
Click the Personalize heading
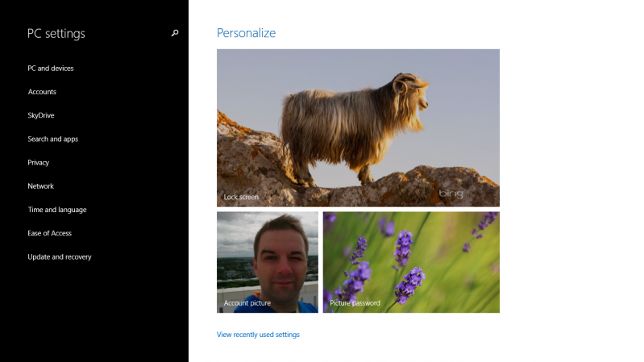(246, 33)
